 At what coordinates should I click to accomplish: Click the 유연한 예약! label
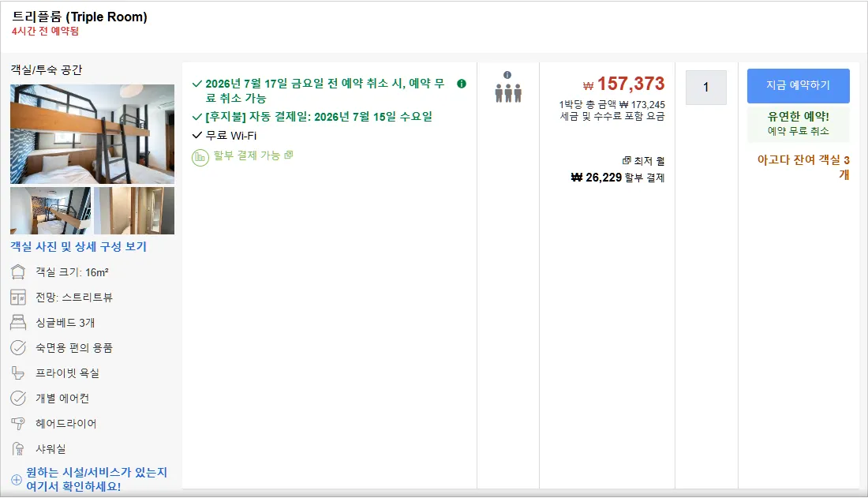(x=799, y=117)
